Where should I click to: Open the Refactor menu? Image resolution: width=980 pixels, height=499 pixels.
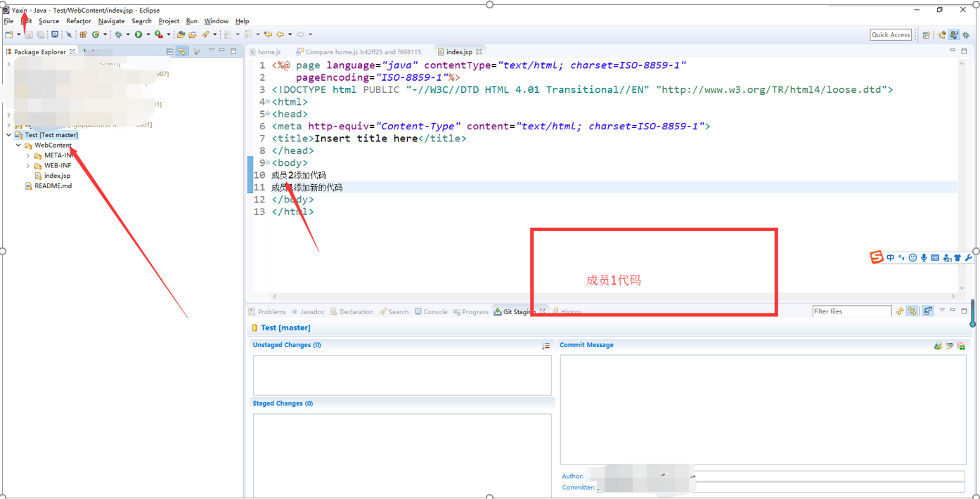79,21
